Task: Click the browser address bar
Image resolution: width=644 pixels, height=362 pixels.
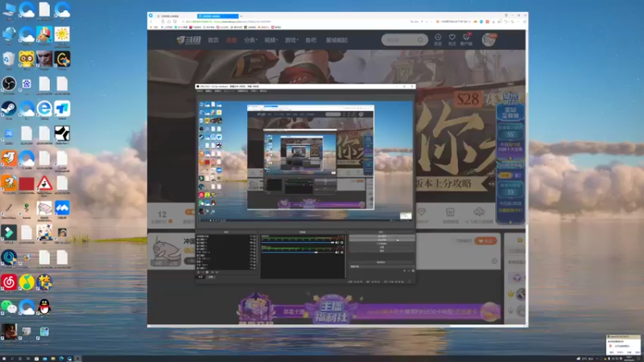Action: pyautogui.click(x=295, y=22)
